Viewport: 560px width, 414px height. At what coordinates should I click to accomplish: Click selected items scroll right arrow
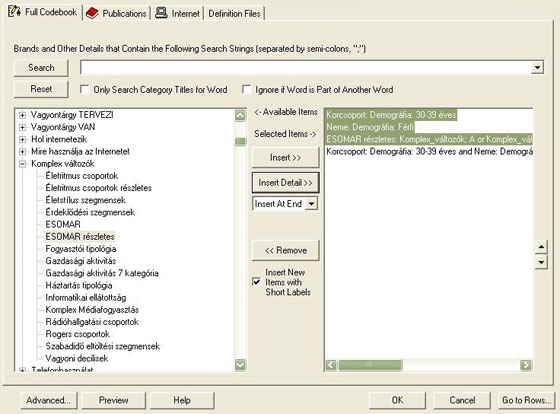tap(526, 365)
